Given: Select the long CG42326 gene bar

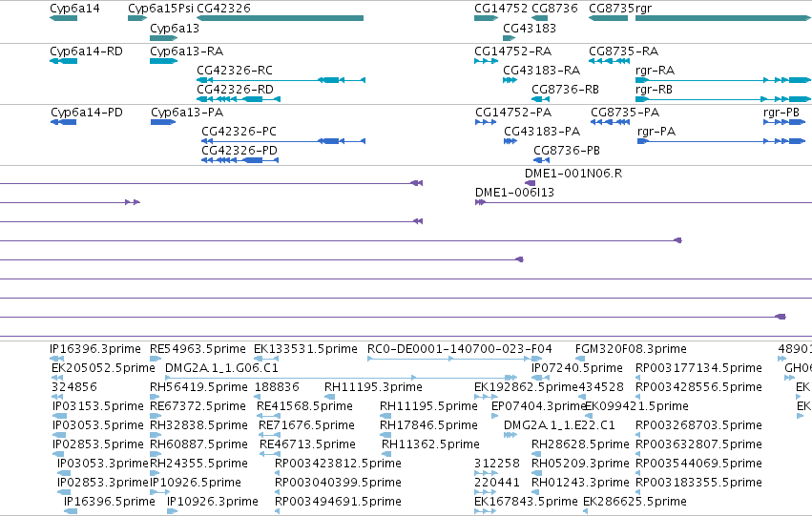Looking at the screenshot, I should (x=281, y=18).
